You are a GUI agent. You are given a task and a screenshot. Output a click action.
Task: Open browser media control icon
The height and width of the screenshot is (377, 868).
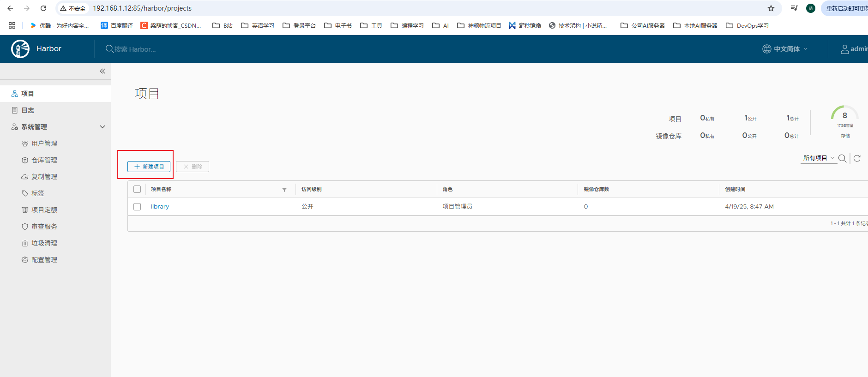794,8
